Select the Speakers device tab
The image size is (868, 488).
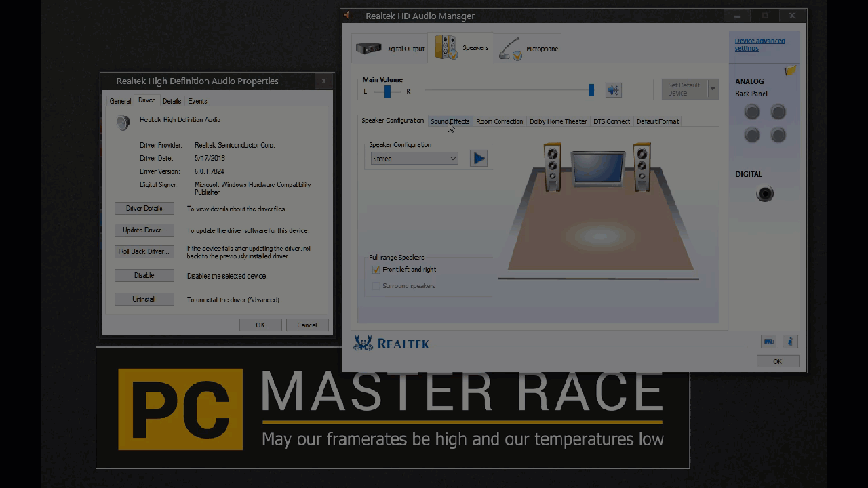click(x=461, y=48)
